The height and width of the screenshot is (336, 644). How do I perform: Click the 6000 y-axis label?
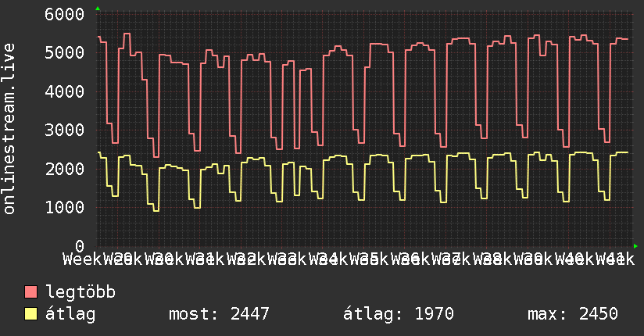pos(65,14)
